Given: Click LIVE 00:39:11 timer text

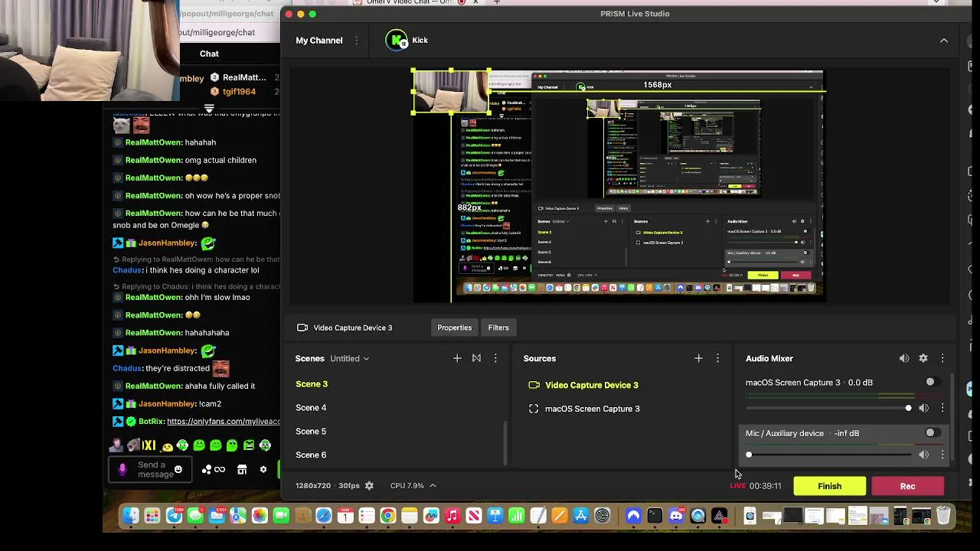Looking at the screenshot, I should [756, 486].
